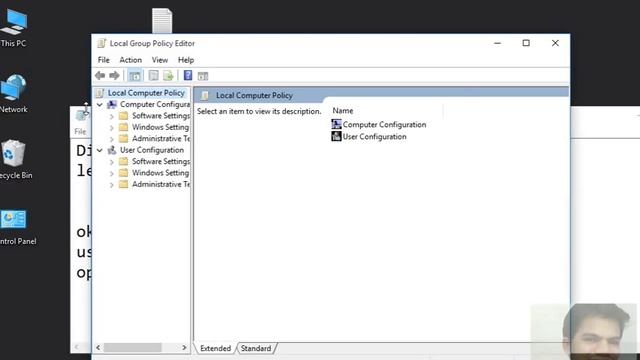Select the text document icon on desktop
This screenshot has height=360, width=640.
coord(162,20)
